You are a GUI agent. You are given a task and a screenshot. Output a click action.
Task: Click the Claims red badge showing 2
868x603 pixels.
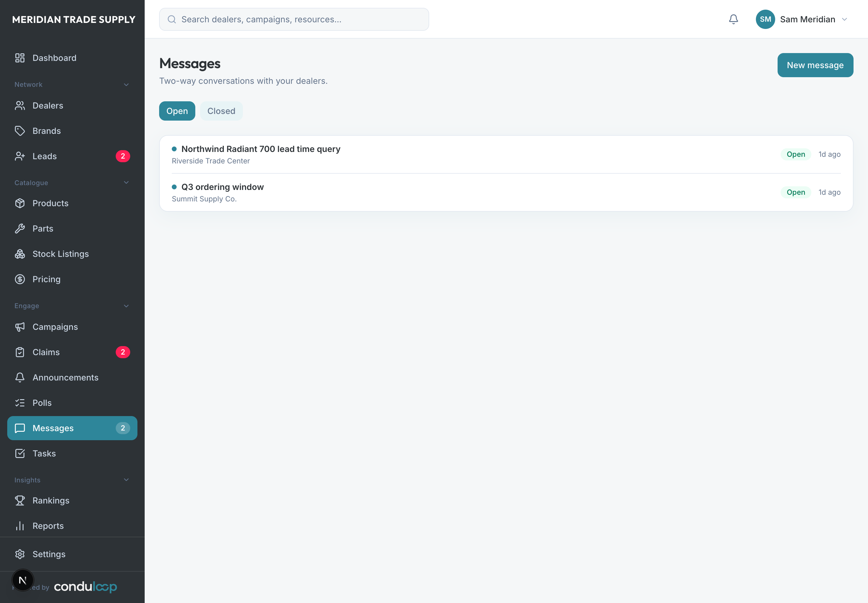[x=123, y=352]
